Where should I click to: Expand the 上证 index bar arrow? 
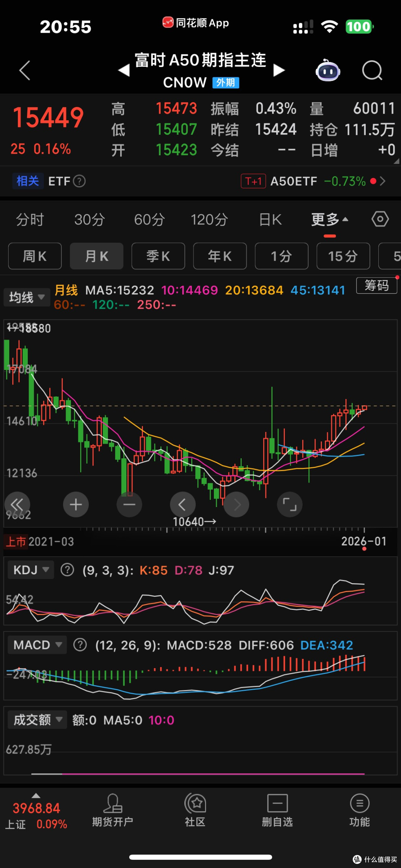point(36,796)
